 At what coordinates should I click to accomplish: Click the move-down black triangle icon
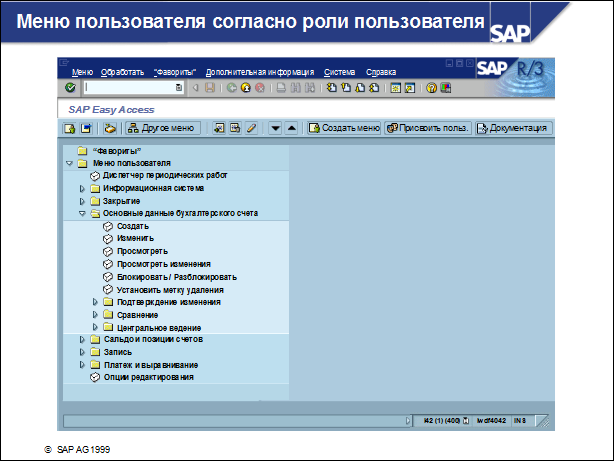coord(275,128)
